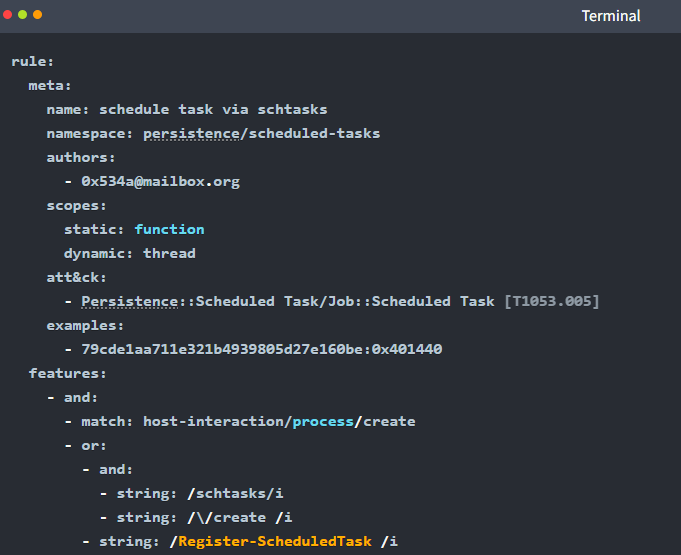The width and height of the screenshot is (681, 555).
Task: Click the 79cde1aa711e321b4939805d27e160be hash
Action: [221, 349]
